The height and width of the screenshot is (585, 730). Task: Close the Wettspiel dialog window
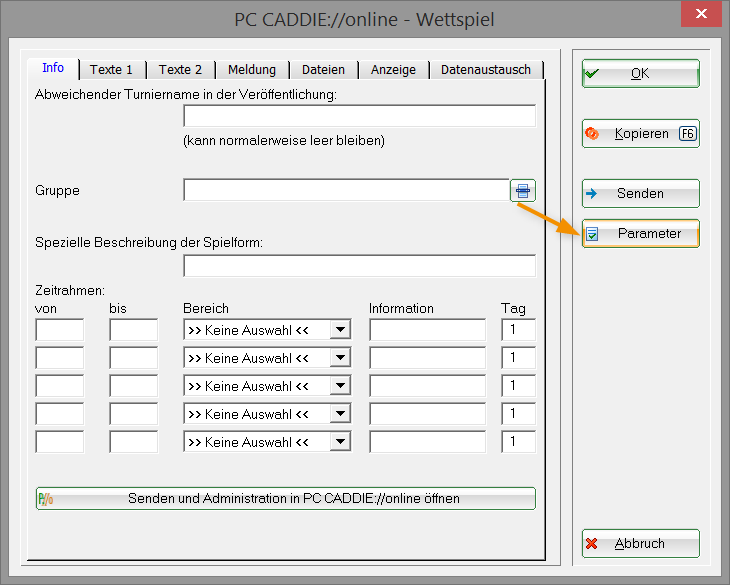[x=701, y=14]
